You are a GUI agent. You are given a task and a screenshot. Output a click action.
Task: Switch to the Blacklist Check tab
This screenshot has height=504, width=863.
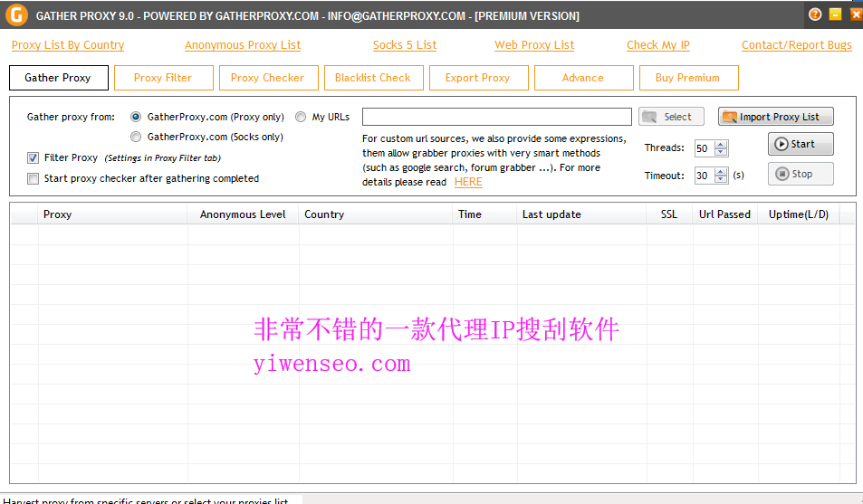(x=374, y=78)
